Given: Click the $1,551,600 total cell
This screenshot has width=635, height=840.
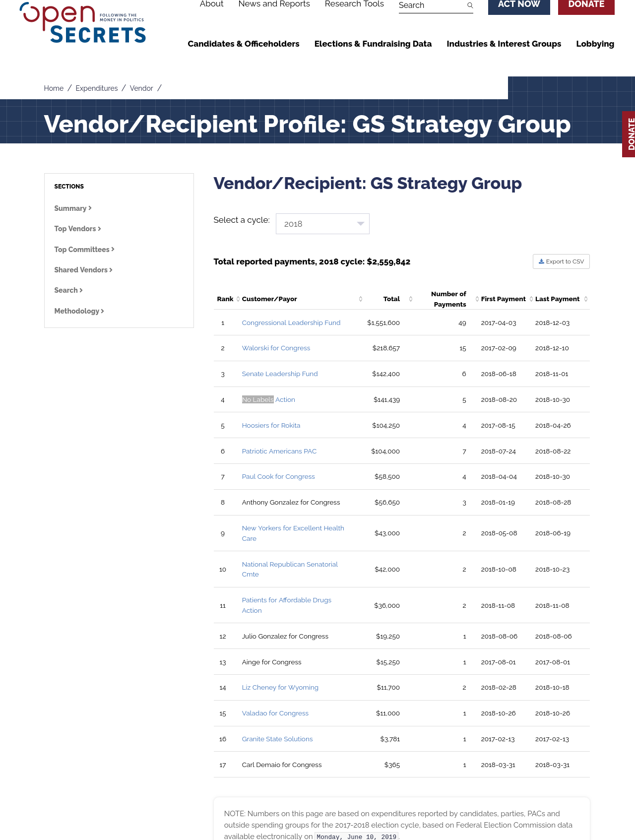Looking at the screenshot, I should pyautogui.click(x=383, y=323).
